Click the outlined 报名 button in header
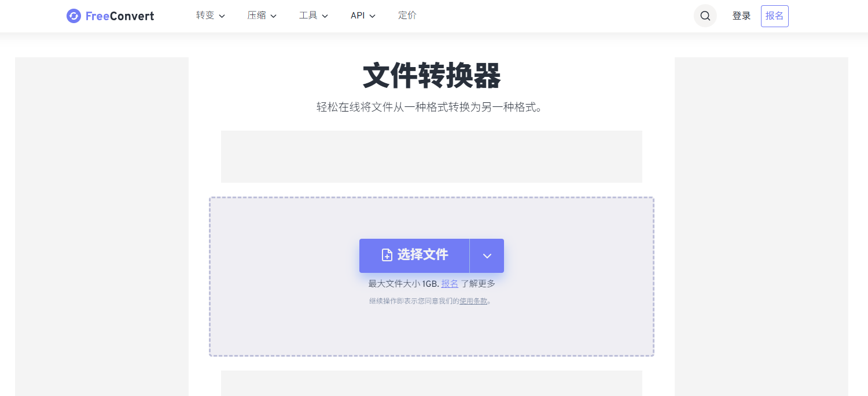Screen dimensions: 868x396 (x=774, y=16)
